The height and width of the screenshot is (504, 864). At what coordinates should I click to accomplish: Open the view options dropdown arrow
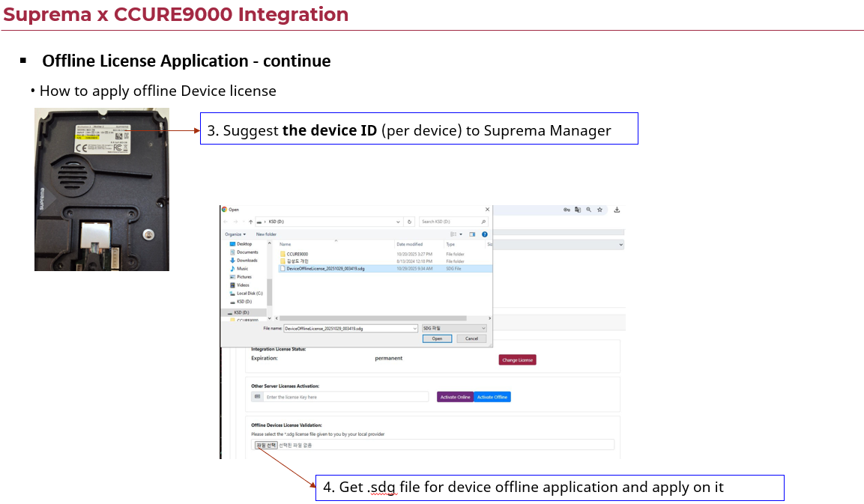[x=461, y=234]
